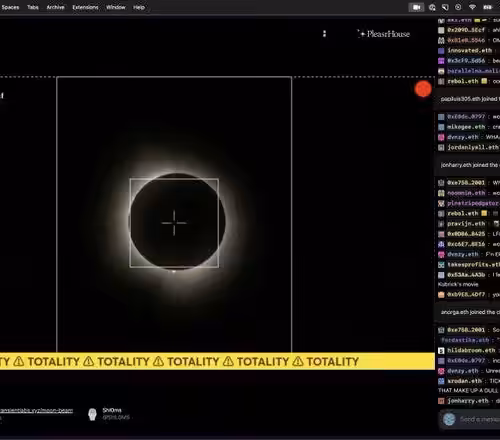Viewport: 500px width, 440px height.
Task: Click avatar beside krodan.eth
Action: pyautogui.click(x=441, y=381)
